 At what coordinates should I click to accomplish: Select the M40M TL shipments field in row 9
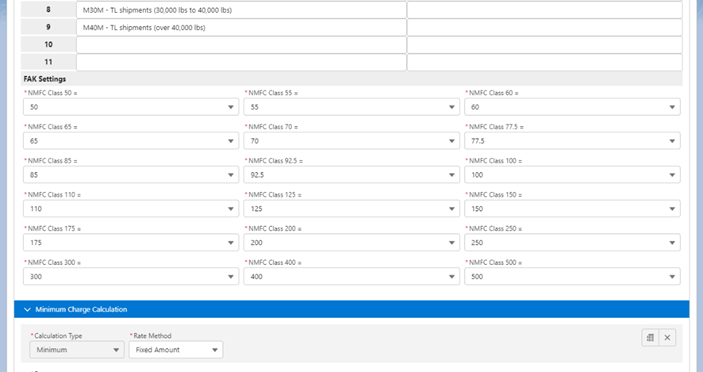241,27
